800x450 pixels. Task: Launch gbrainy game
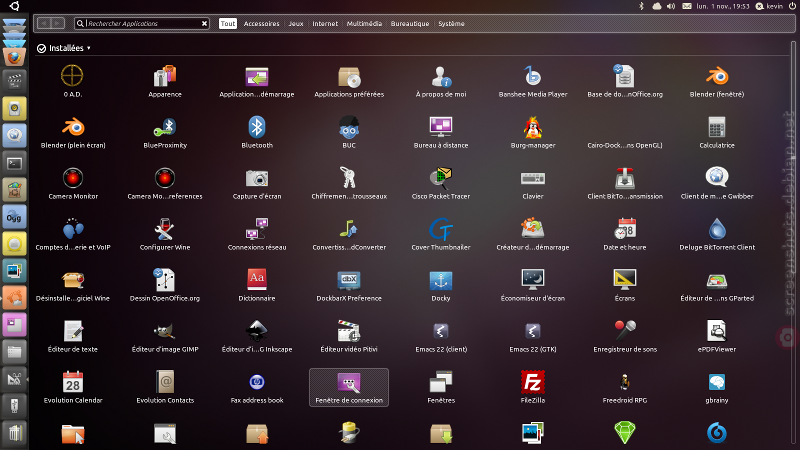point(717,382)
